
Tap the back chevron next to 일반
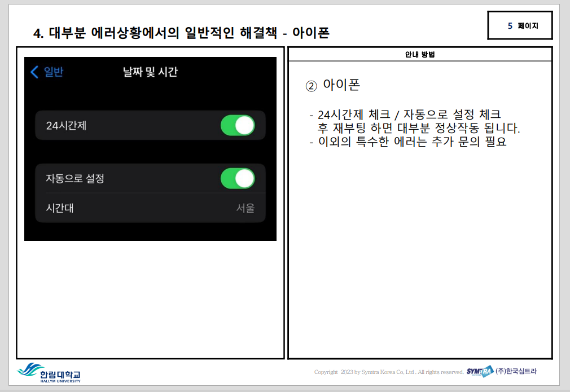pos(34,72)
